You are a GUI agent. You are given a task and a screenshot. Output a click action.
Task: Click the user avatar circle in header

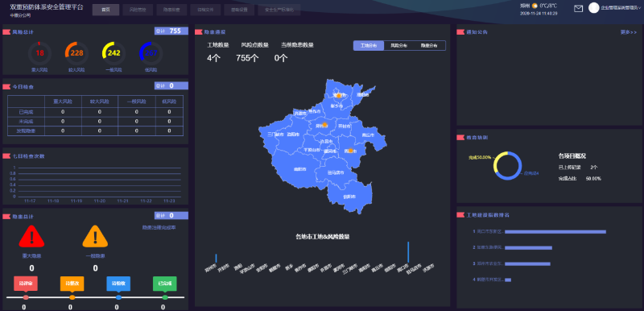coord(594,8)
